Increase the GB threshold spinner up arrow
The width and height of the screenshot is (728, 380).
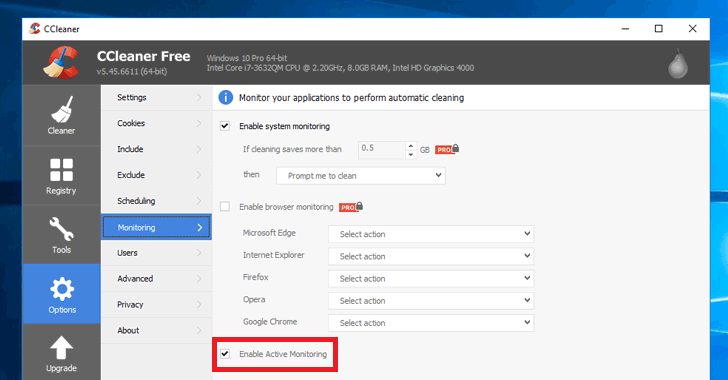coord(410,145)
